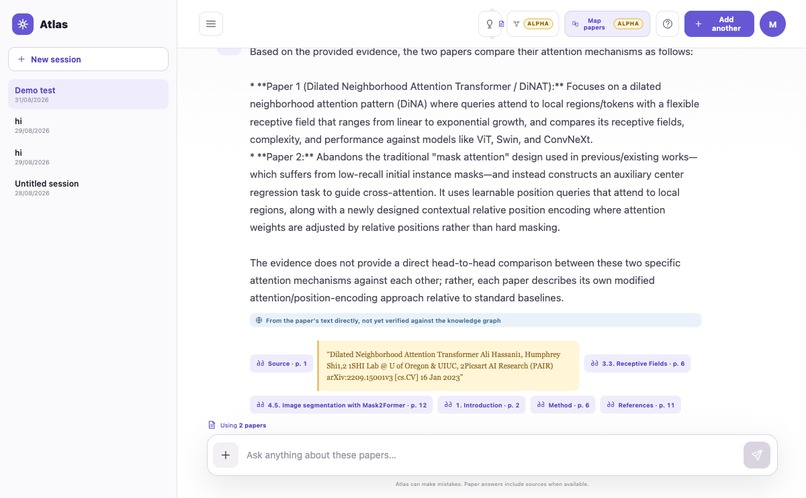Open citation 1. Introduction p. 2

482,405
